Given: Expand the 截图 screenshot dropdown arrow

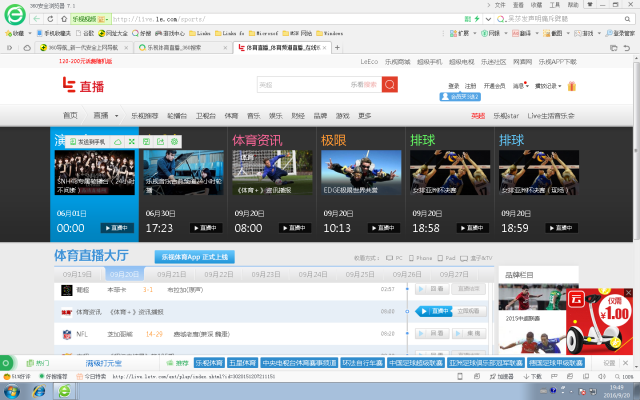Looking at the screenshot, I should pos(568,33).
